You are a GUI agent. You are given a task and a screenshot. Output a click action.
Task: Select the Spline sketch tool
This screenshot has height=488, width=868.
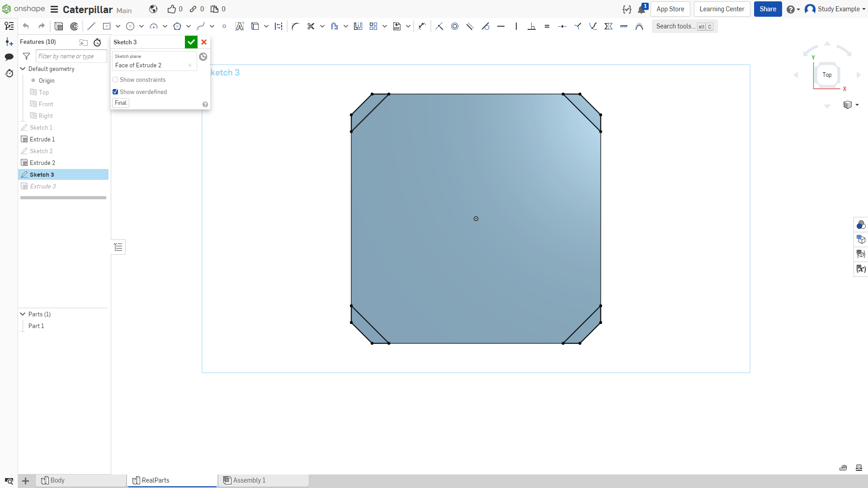tap(201, 26)
